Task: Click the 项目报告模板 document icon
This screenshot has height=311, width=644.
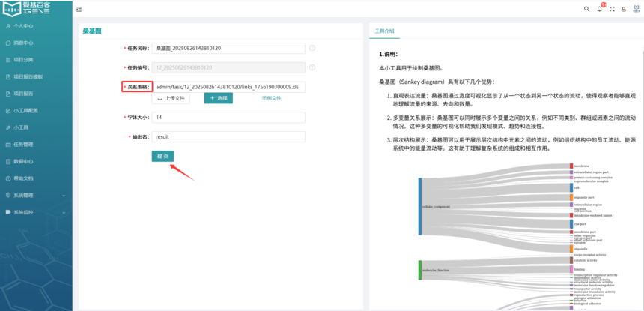Action: coord(8,77)
